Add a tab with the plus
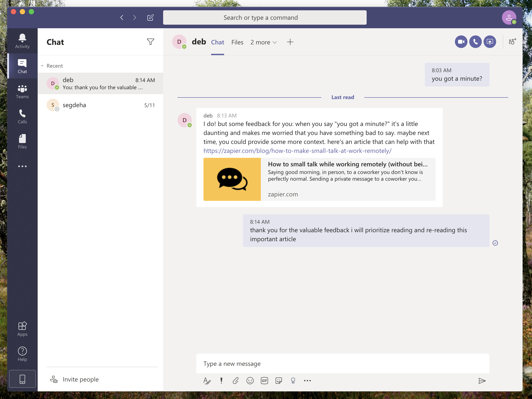Image resolution: width=532 pixels, height=399 pixels. pyautogui.click(x=290, y=42)
